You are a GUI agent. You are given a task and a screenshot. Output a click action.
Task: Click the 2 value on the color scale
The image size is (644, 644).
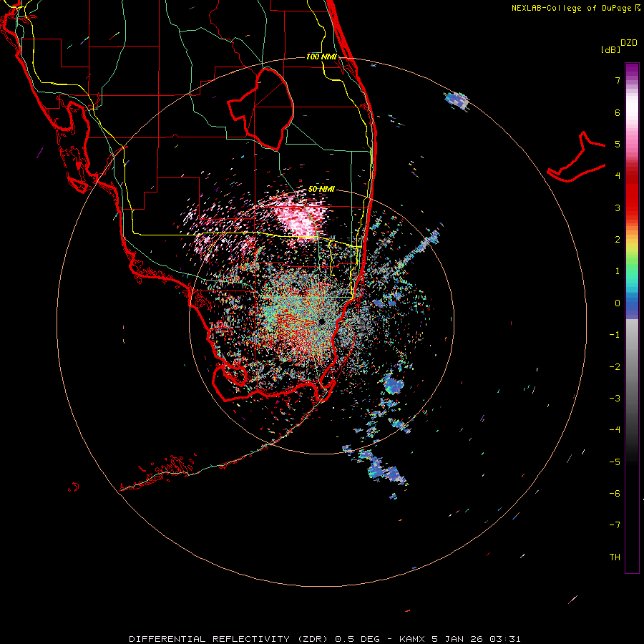[x=618, y=240]
